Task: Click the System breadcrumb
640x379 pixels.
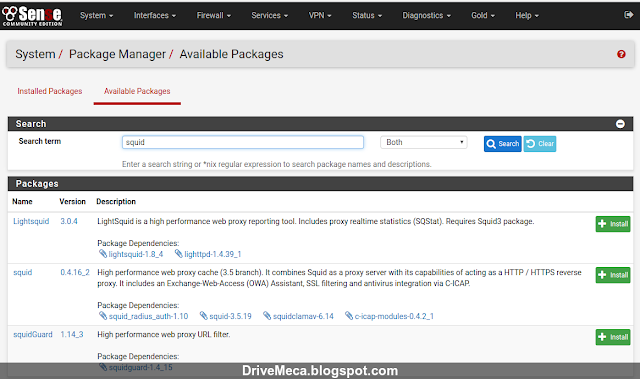Action: click(x=35, y=54)
